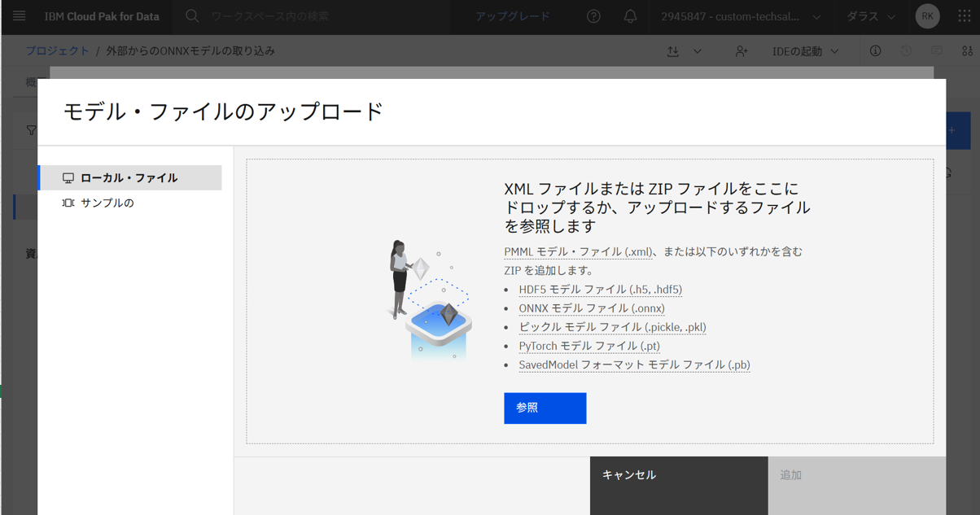Open the data panel icon at the far right of the toolbar
Viewport: 980px width, 515px height.
[967, 51]
